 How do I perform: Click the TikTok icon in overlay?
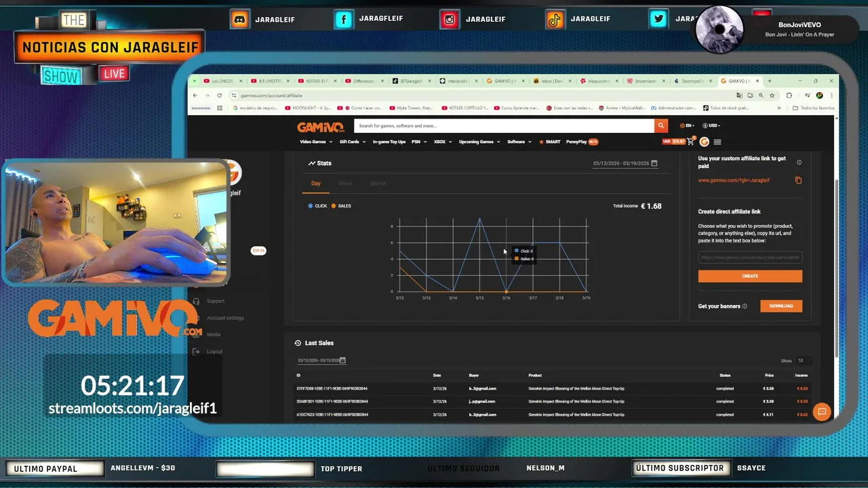(x=555, y=20)
